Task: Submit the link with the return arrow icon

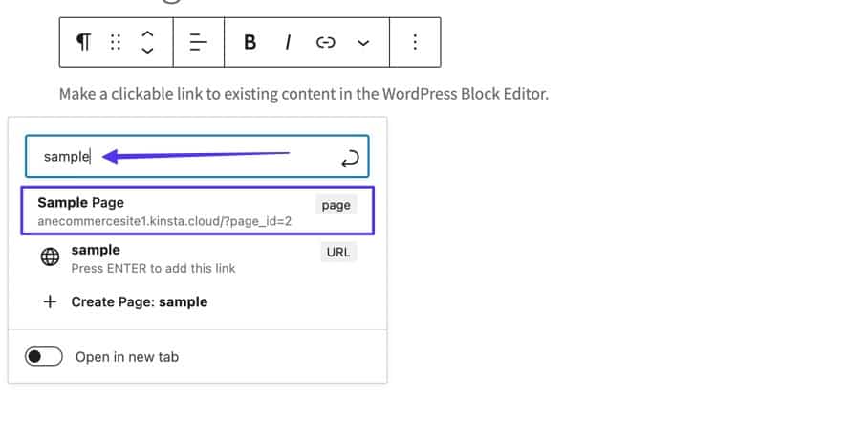Action: tap(349, 158)
